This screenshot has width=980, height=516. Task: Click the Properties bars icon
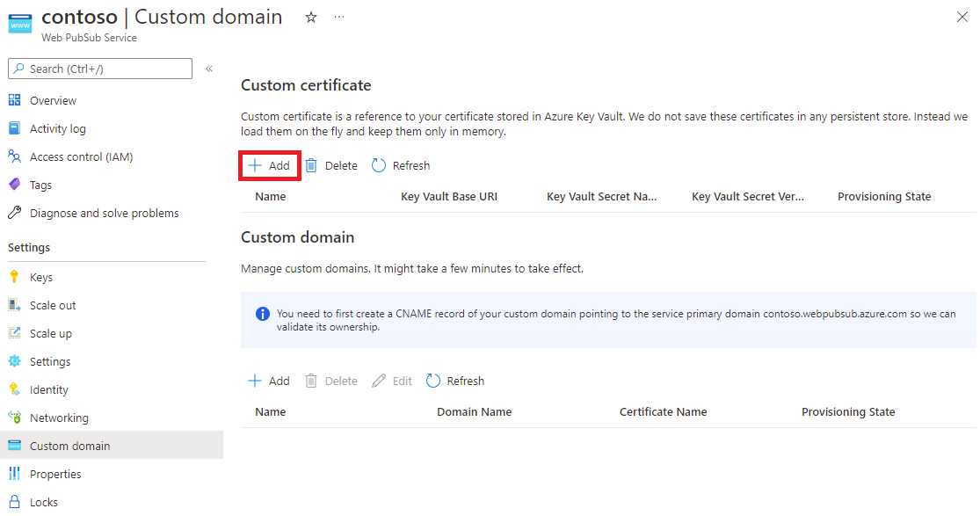14,474
